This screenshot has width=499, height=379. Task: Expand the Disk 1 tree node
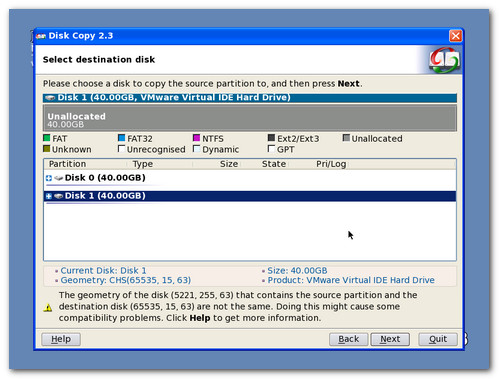tap(49, 196)
